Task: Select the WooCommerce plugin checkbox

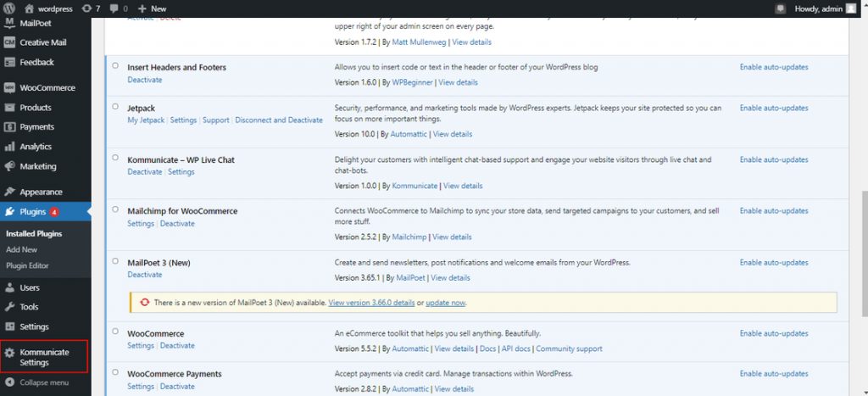Action: 115,332
